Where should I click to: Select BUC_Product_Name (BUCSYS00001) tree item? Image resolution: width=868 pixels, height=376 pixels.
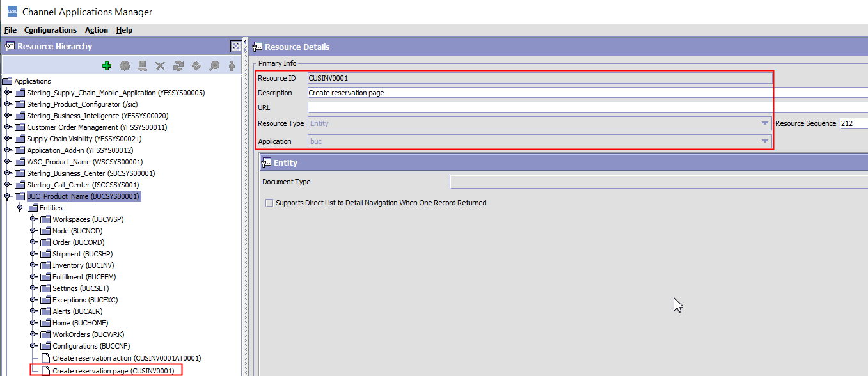click(x=83, y=196)
